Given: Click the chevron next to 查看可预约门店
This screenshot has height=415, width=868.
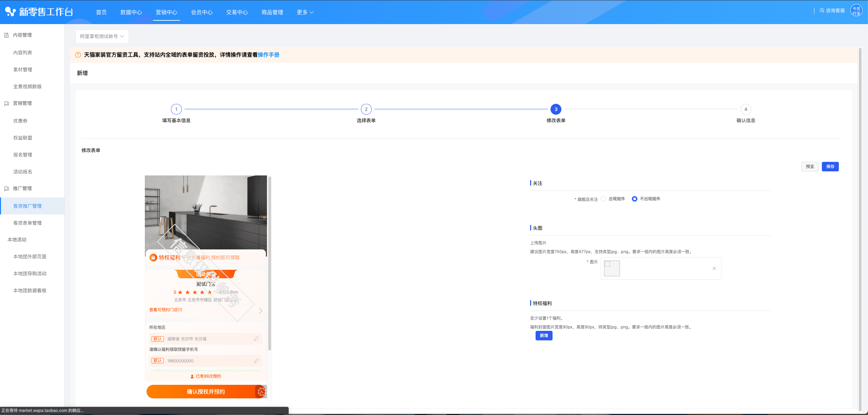Looking at the screenshot, I should pyautogui.click(x=261, y=311).
